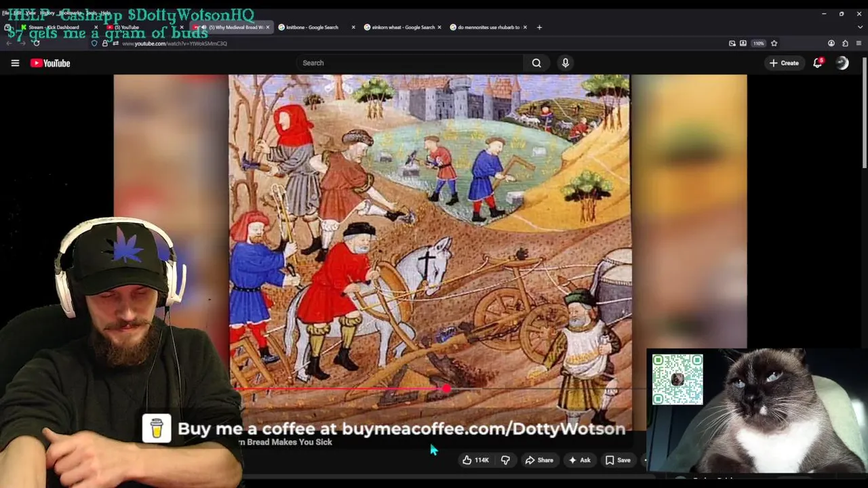This screenshot has height=488, width=868.
Task: Open YouTube notifications bell
Action: tap(818, 63)
